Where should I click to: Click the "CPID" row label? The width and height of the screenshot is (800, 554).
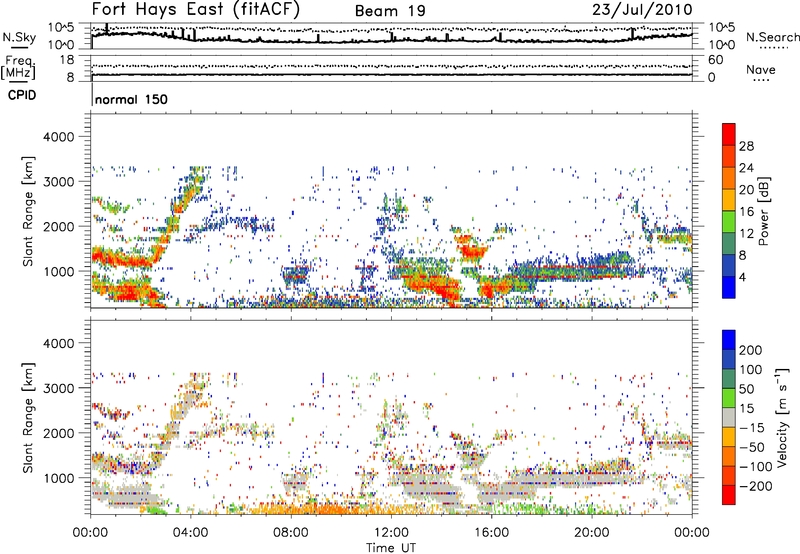(x=22, y=95)
